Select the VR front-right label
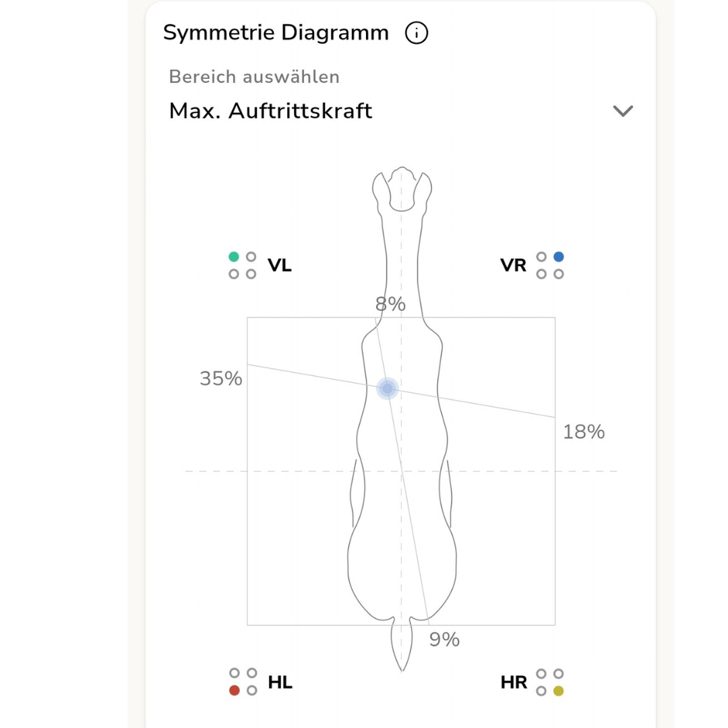The image size is (728, 728). click(x=513, y=265)
